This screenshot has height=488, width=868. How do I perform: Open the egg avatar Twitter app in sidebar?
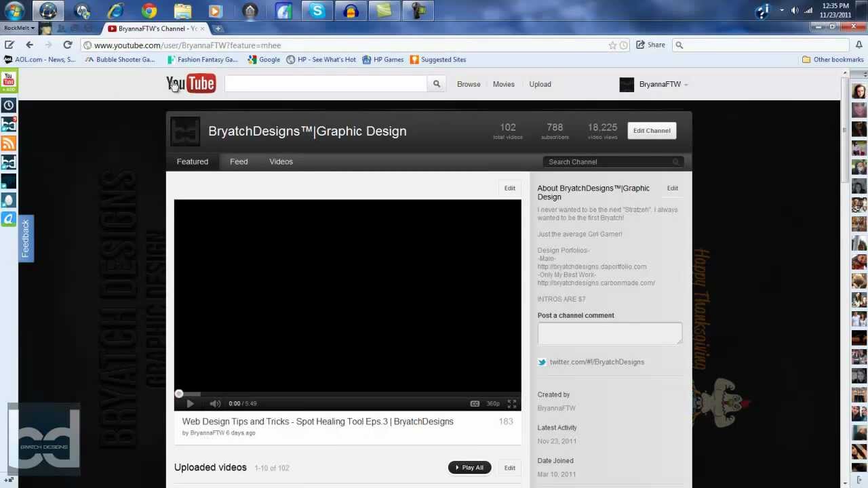click(9, 200)
